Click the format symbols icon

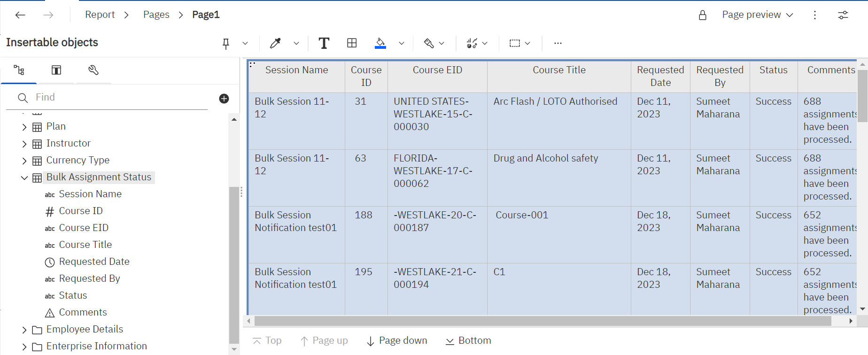pos(472,43)
